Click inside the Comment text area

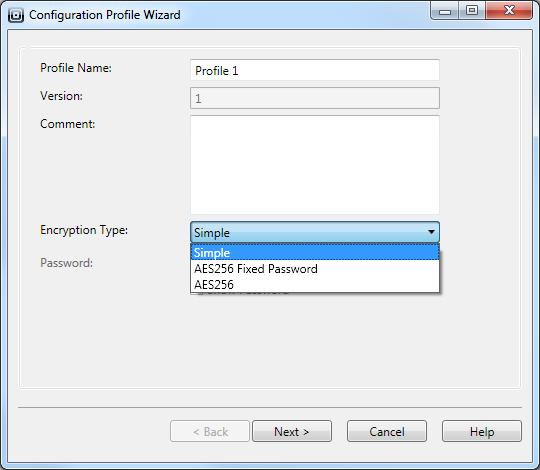tap(315, 165)
